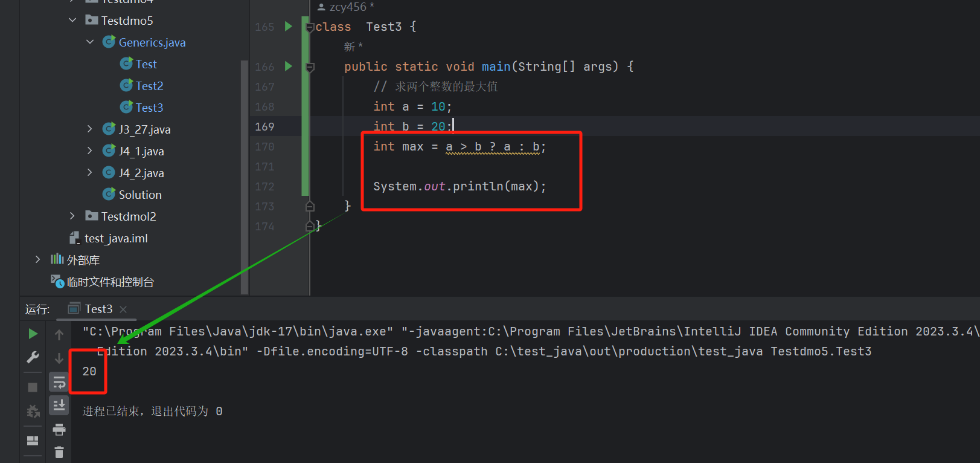Viewport: 980px width, 463px height.
Task: Click line number 169 in gutter
Action: 264,126
